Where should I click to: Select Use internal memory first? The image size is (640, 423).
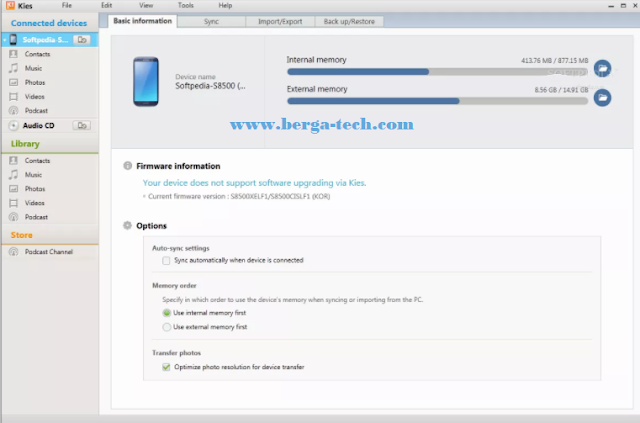pyautogui.click(x=167, y=313)
